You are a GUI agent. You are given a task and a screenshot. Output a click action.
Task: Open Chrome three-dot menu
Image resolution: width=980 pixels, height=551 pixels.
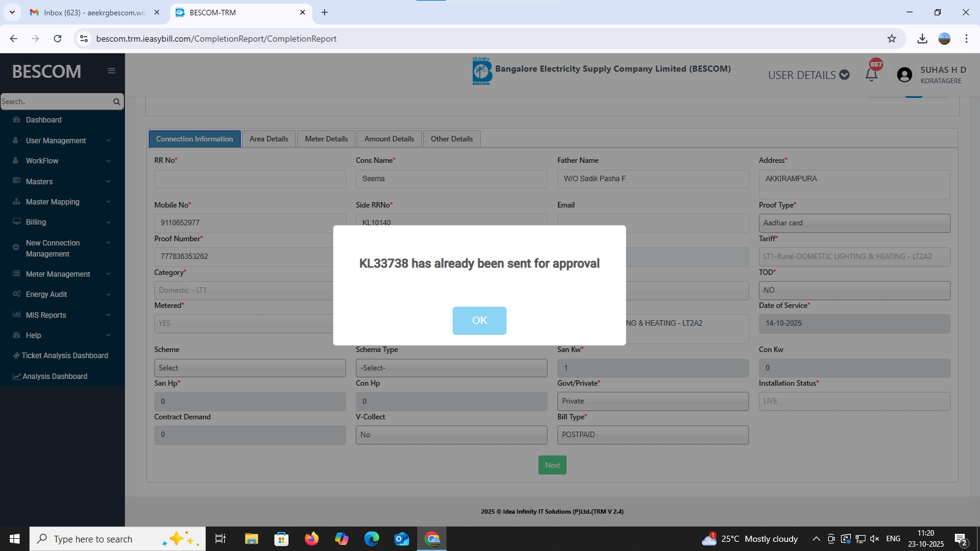point(967,39)
